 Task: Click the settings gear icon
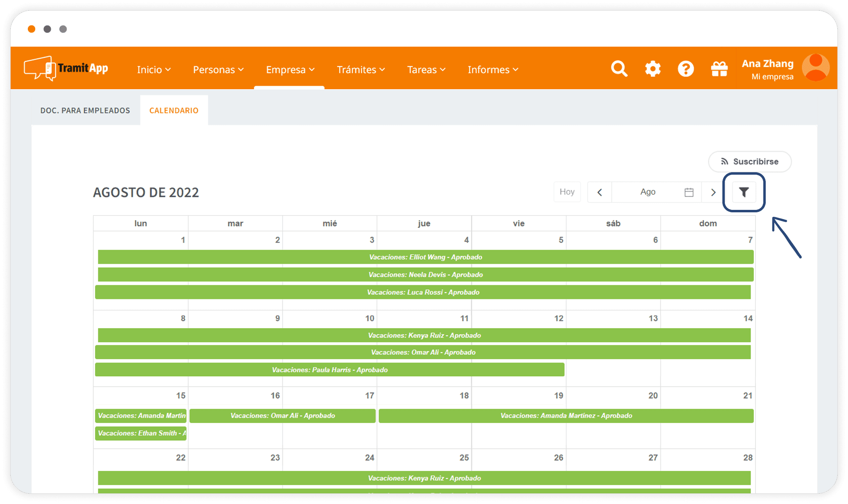click(652, 69)
